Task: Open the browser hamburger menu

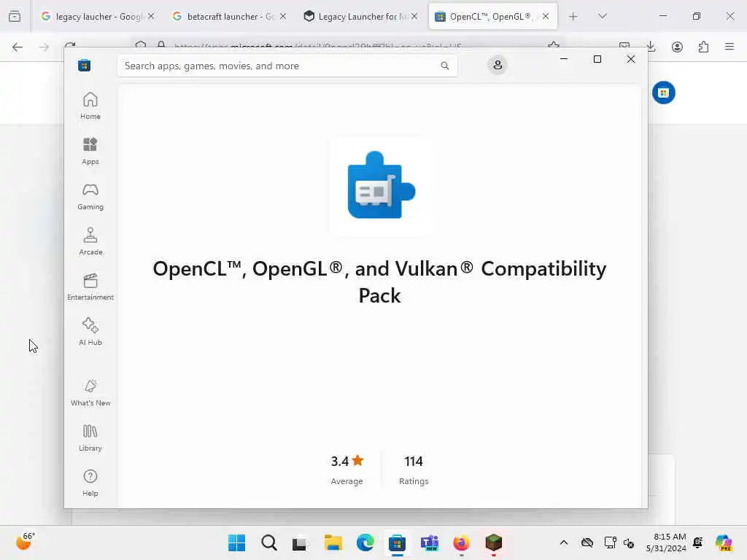Action: tap(729, 47)
